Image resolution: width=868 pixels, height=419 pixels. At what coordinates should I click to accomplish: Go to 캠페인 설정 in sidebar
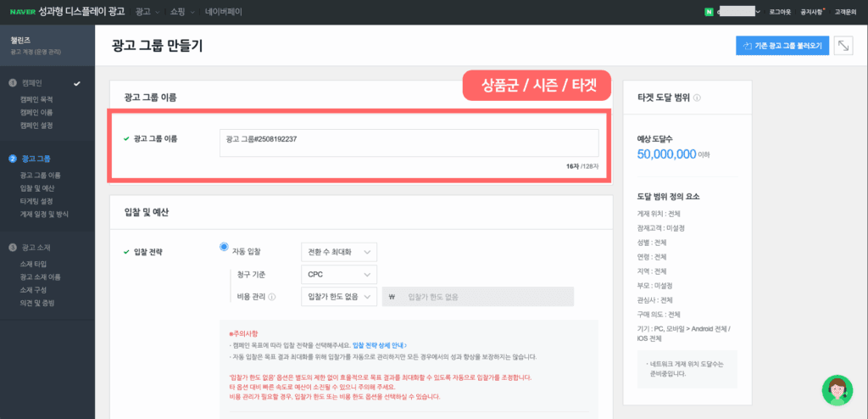tap(36, 126)
